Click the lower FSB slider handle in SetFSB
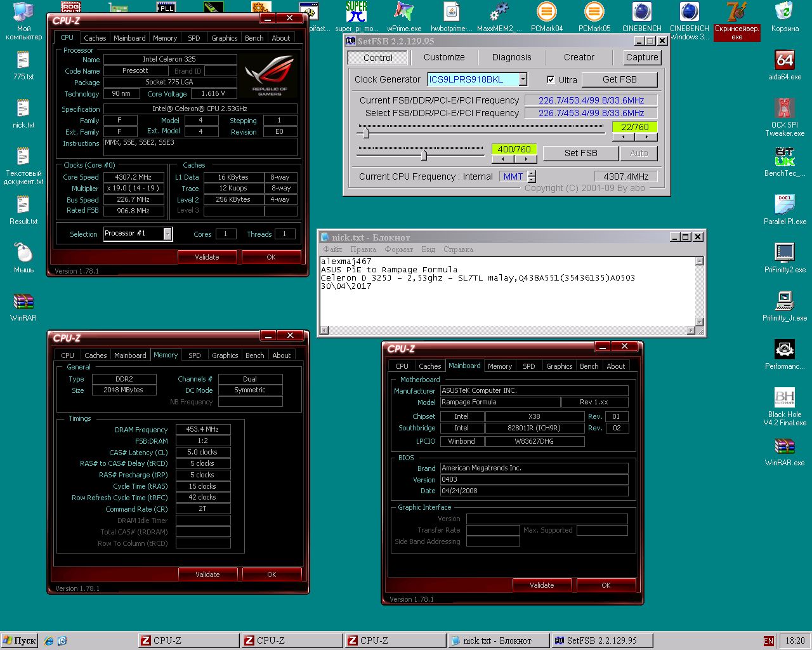This screenshot has width=812, height=650. pos(424,154)
